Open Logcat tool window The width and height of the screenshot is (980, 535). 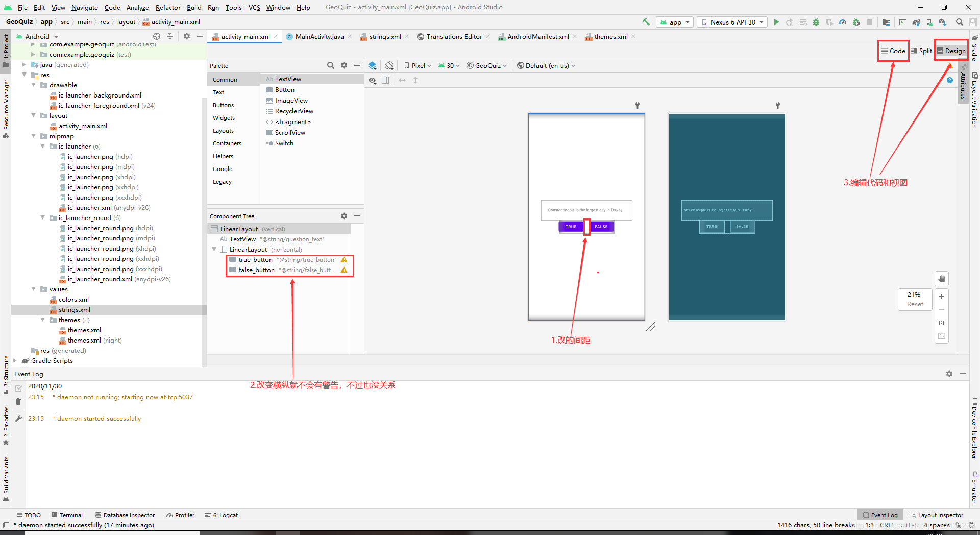pos(222,515)
